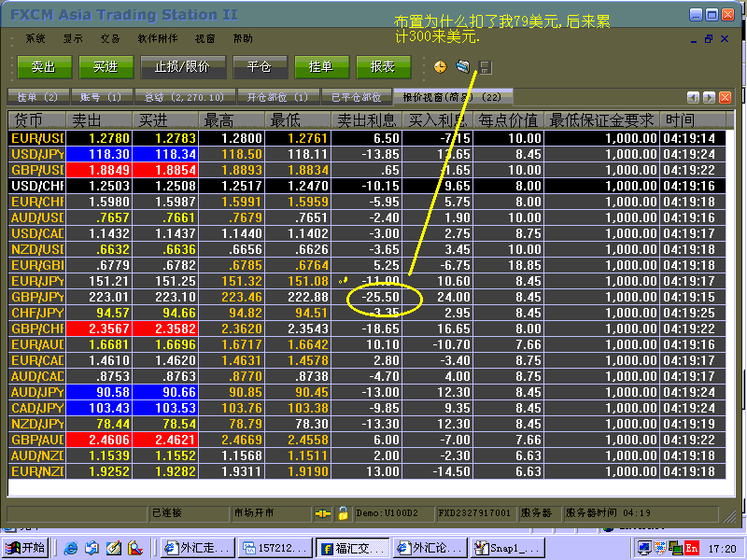Close the tab panel with red X

pyautogui.click(x=726, y=97)
